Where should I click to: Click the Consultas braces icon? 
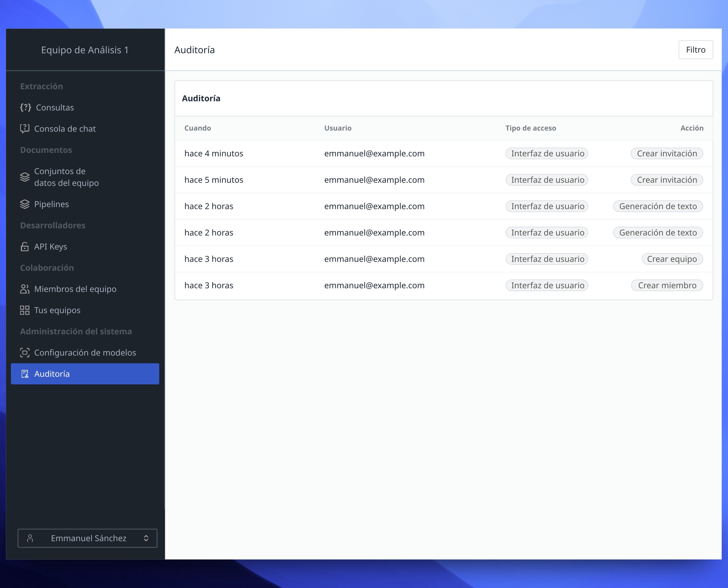(25, 107)
